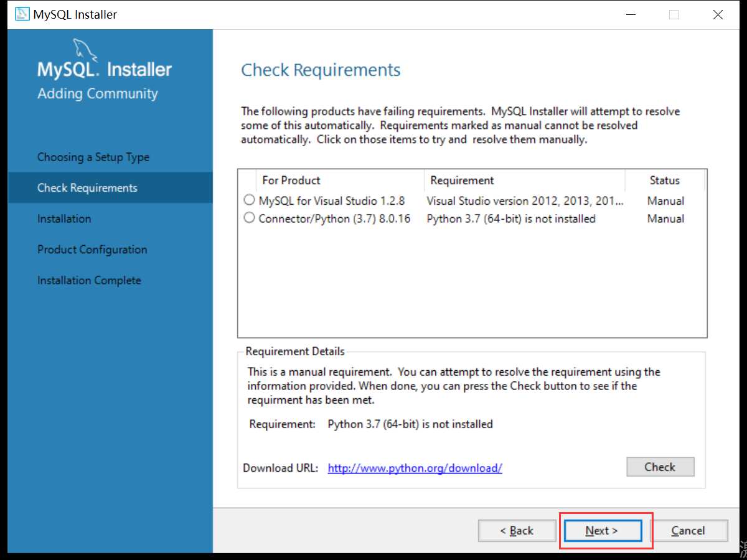Jump to Installation Complete step
The height and width of the screenshot is (560, 747).
pos(89,281)
